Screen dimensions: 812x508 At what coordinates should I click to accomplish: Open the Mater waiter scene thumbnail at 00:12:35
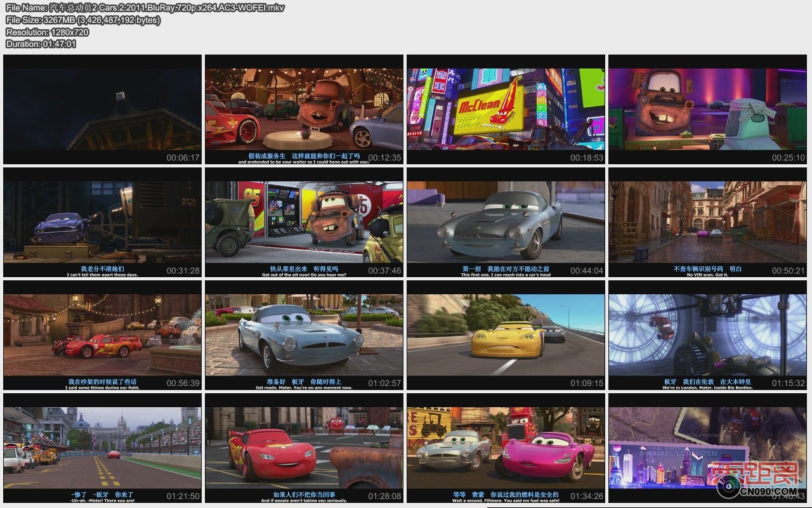[304, 109]
